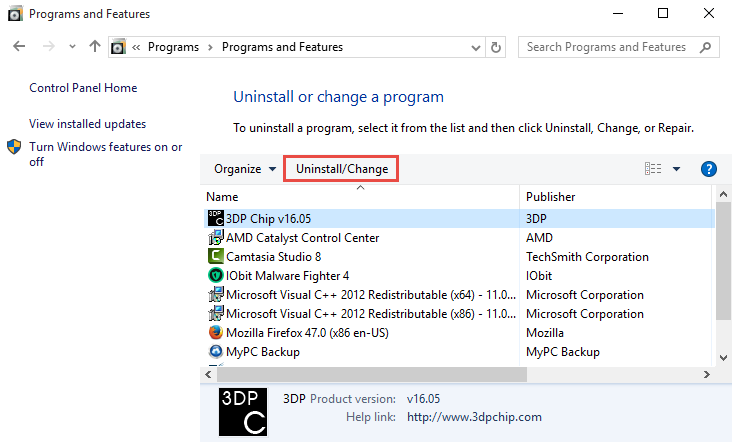Click horizontal scrollbar right arrow

click(706, 374)
